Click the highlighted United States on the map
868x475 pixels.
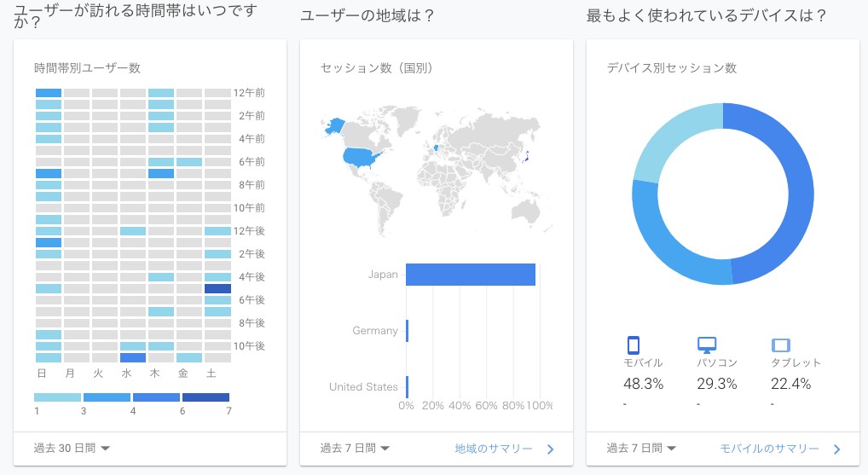pyautogui.click(x=362, y=157)
